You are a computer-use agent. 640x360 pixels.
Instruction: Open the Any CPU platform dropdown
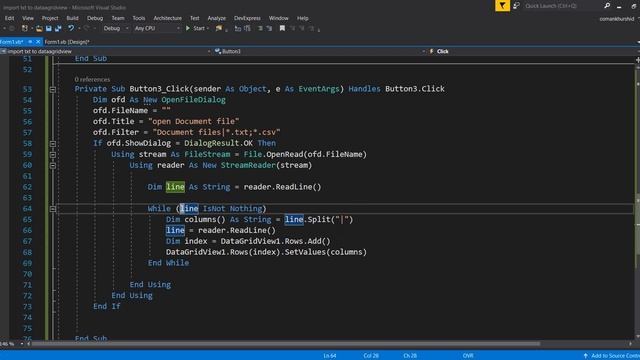coord(157,28)
